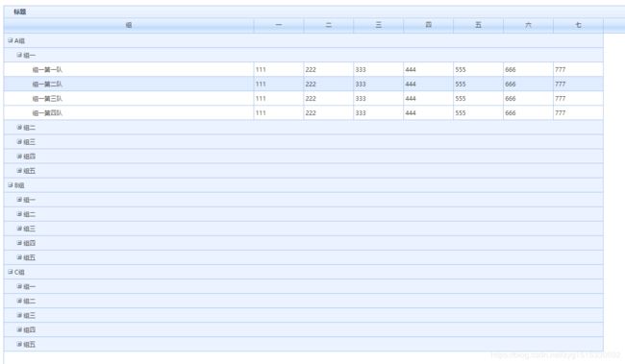Viewport: 625px width, 364px height.
Task: Click the 一 column header
Action: coord(279,25)
